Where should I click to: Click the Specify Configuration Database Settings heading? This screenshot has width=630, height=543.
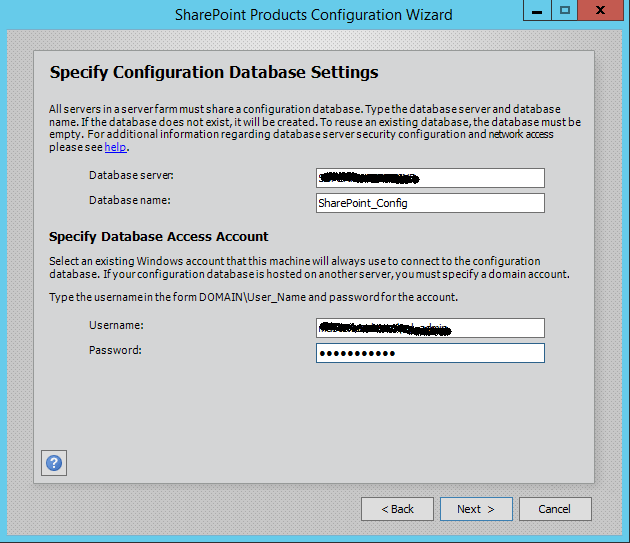(214, 73)
